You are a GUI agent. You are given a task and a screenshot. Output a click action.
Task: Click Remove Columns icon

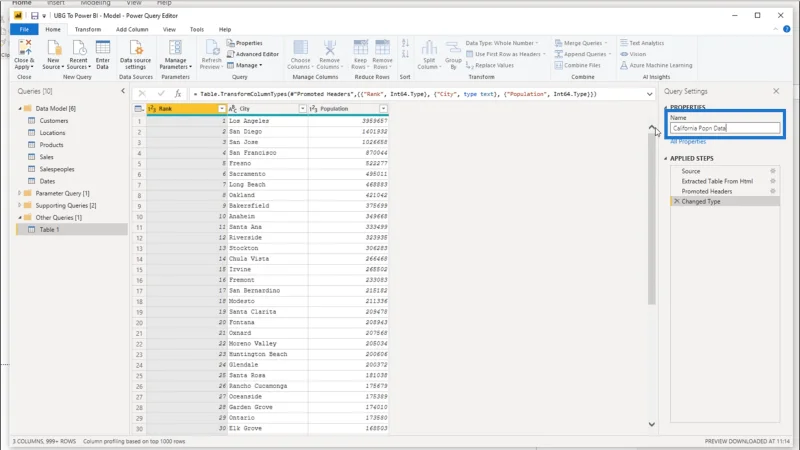click(330, 47)
